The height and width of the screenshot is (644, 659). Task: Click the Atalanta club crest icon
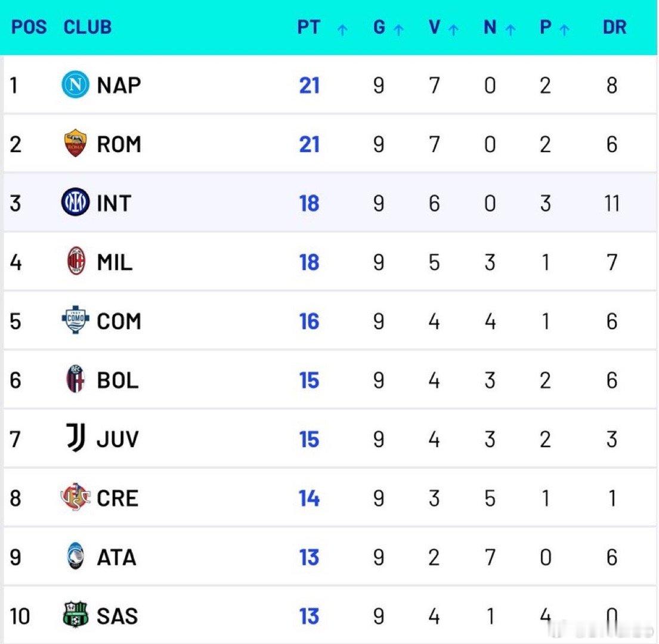76,556
